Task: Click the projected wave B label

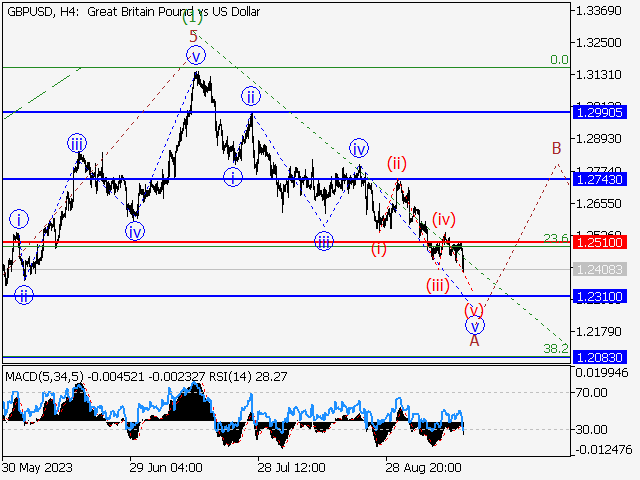Action: click(x=557, y=148)
